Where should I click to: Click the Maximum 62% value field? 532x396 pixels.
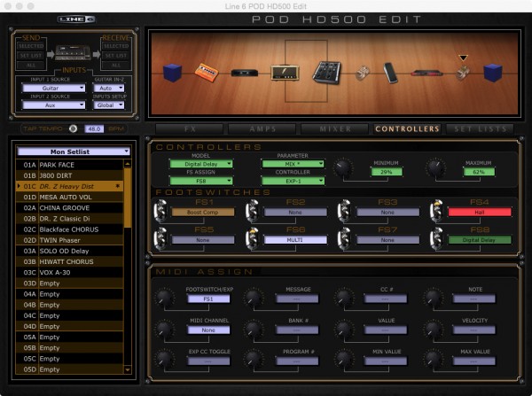[479, 172]
